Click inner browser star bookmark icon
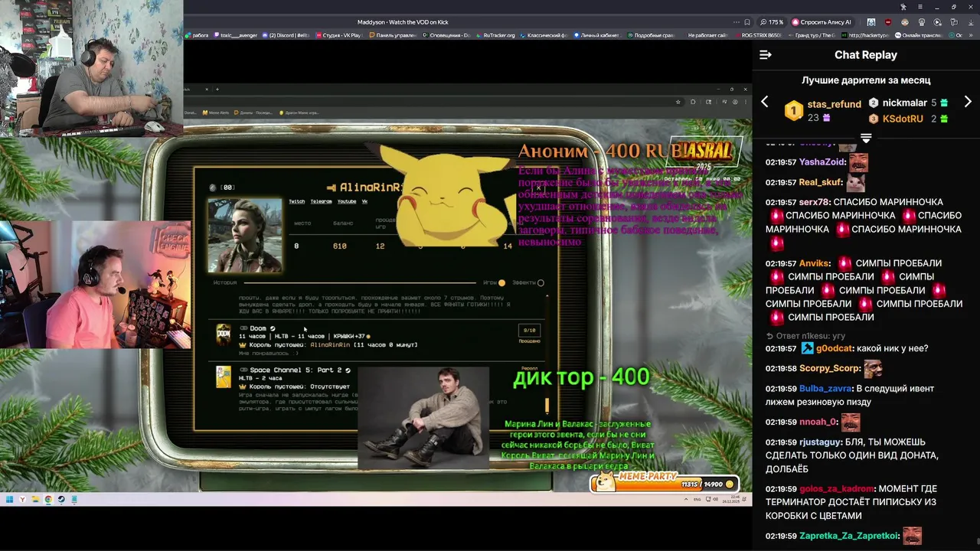The image size is (980, 551). coord(678,102)
